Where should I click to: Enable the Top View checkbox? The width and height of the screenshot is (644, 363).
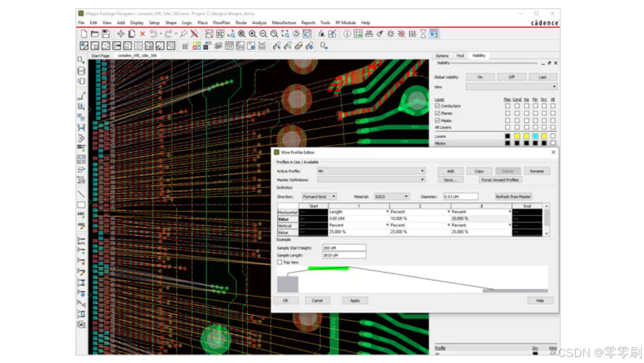coord(280,262)
